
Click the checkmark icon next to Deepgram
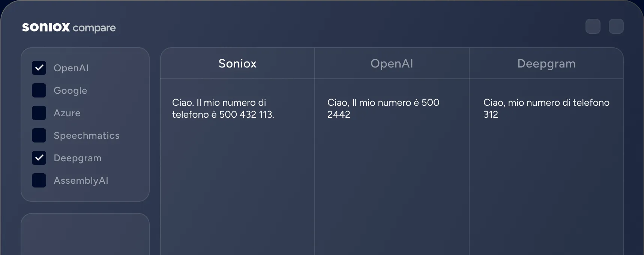point(39,158)
